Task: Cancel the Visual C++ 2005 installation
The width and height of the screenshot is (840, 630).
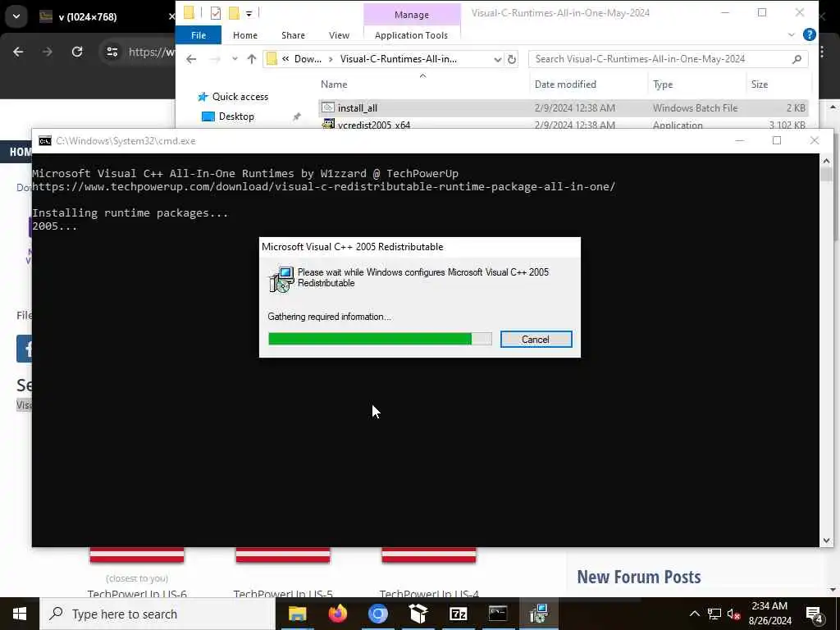Action: (x=536, y=339)
